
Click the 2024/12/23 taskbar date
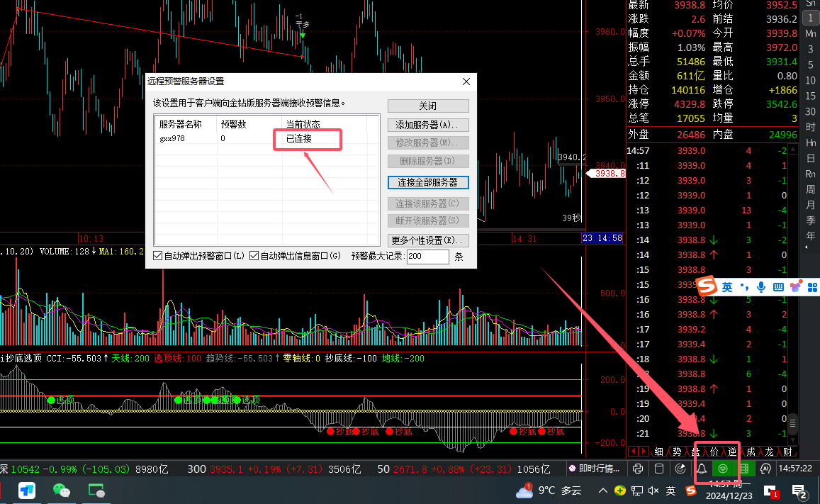click(729, 495)
